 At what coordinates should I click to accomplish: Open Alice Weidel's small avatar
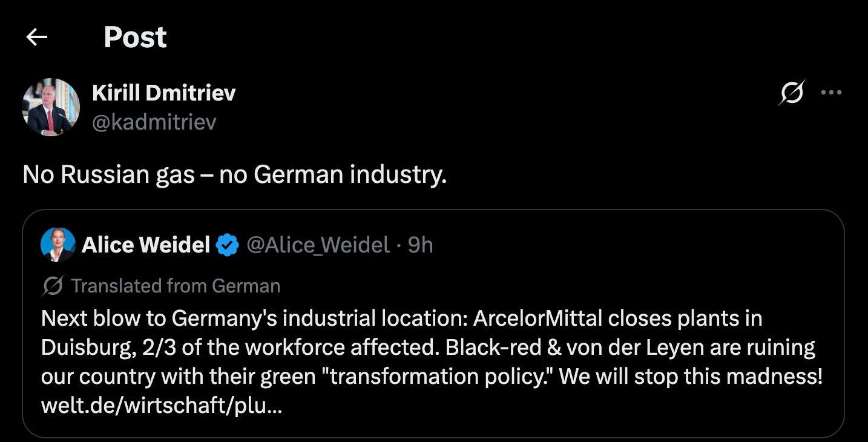(x=58, y=245)
